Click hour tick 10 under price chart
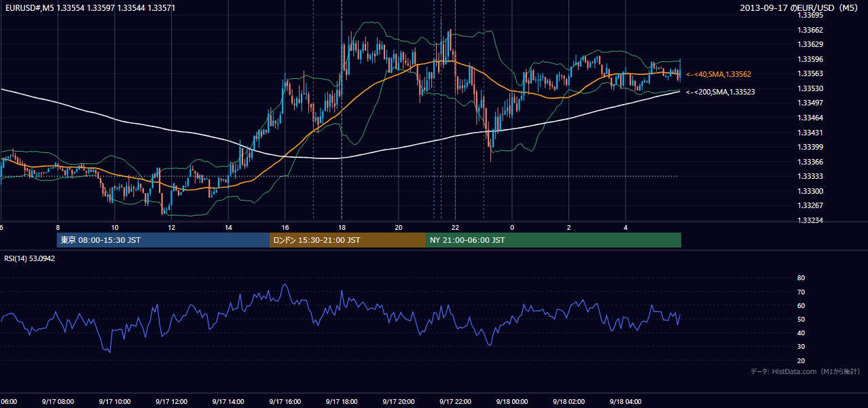The height and width of the screenshot is (408, 868). [115, 228]
